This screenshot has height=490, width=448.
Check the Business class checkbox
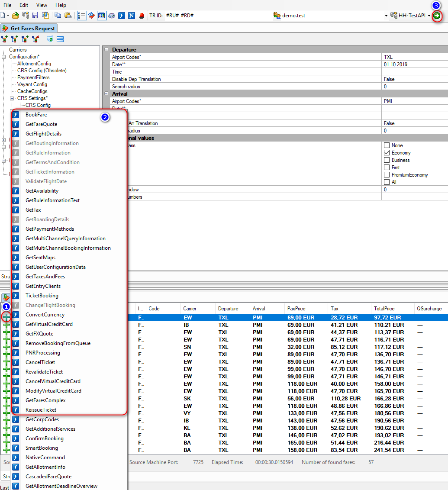tap(387, 160)
